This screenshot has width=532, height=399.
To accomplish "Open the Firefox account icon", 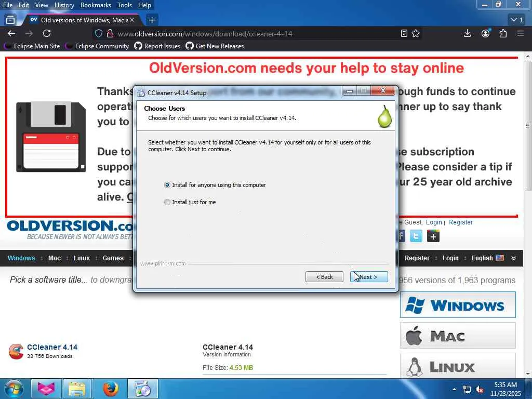I will click(486, 34).
